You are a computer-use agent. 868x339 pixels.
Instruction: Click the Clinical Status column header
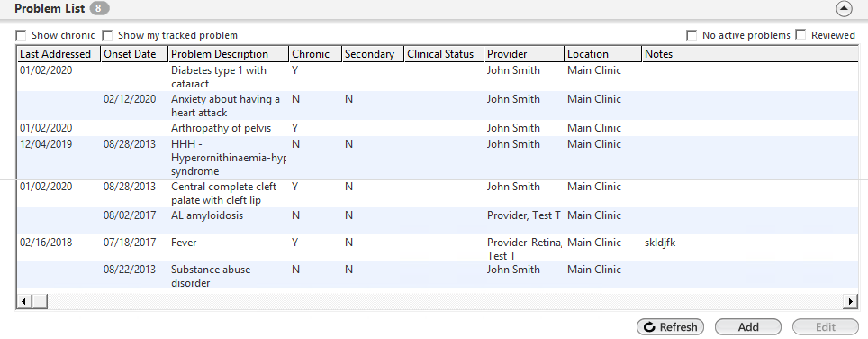[444, 54]
